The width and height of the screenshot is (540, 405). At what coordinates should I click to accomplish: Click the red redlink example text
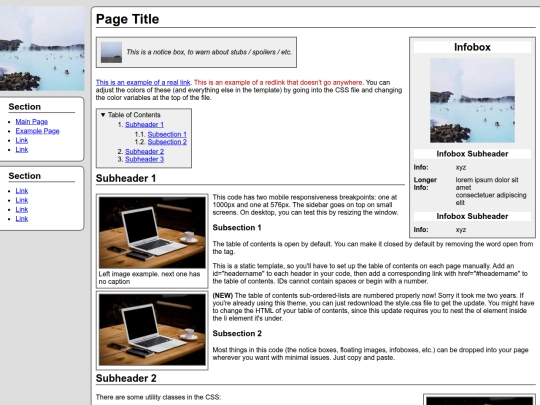[x=278, y=82]
